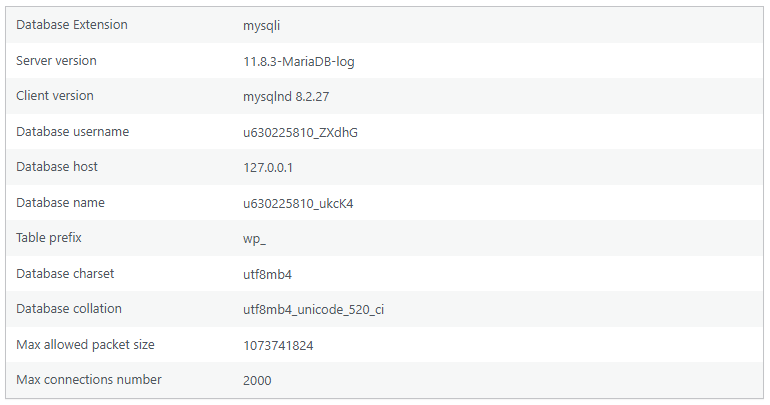
Task: Select the utf8mb4_unicode_520_ci collation value
Action: click(x=313, y=309)
